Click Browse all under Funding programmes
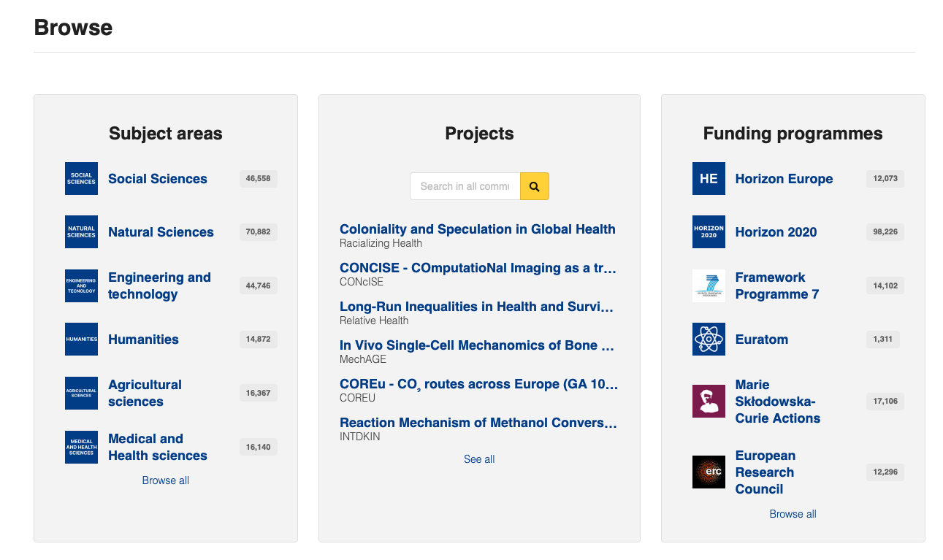The image size is (943, 560). tap(793, 514)
